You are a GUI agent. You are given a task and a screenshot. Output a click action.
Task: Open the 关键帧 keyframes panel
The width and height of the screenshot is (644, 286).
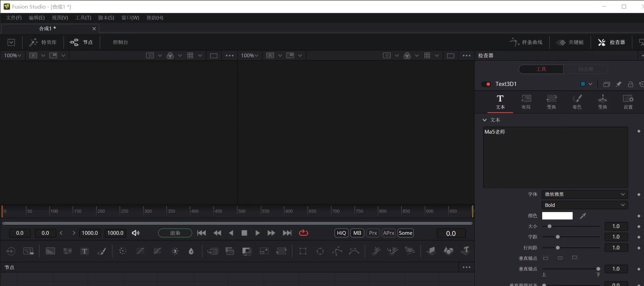click(570, 42)
